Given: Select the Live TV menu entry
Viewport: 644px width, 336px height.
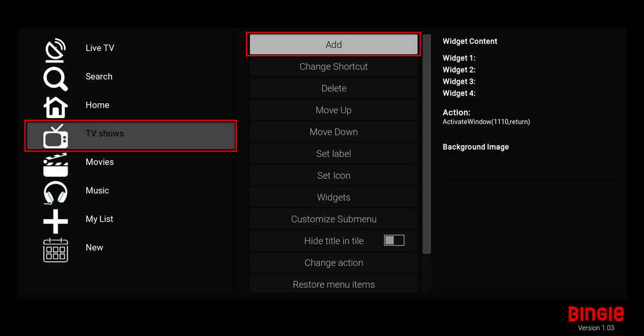Looking at the screenshot, I should click(x=100, y=48).
